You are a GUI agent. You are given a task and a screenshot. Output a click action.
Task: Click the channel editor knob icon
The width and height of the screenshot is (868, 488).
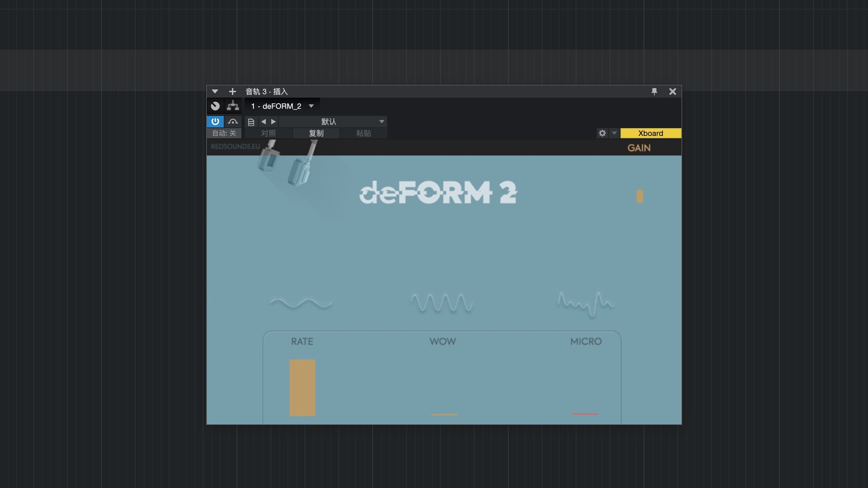[x=215, y=106]
